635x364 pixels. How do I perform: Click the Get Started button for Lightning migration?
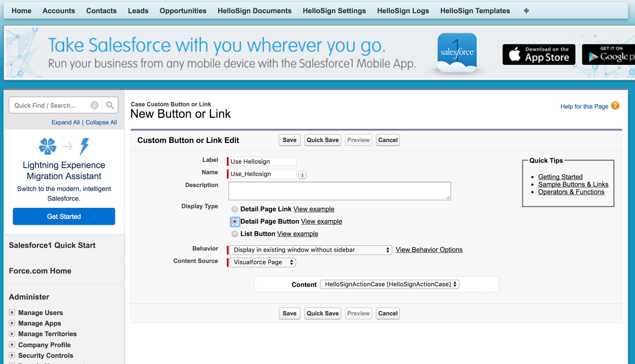pyautogui.click(x=64, y=217)
